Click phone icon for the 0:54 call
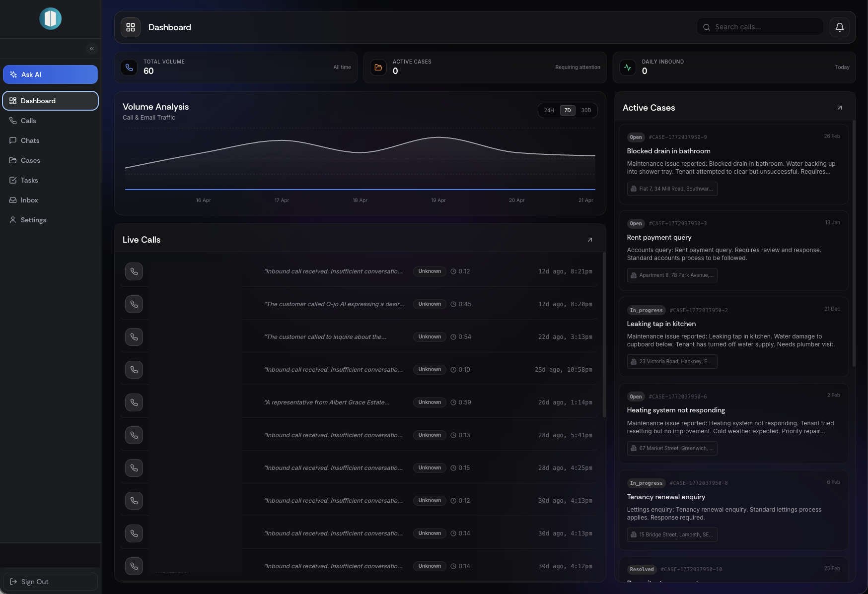Image resolution: width=868 pixels, height=594 pixels. click(134, 337)
